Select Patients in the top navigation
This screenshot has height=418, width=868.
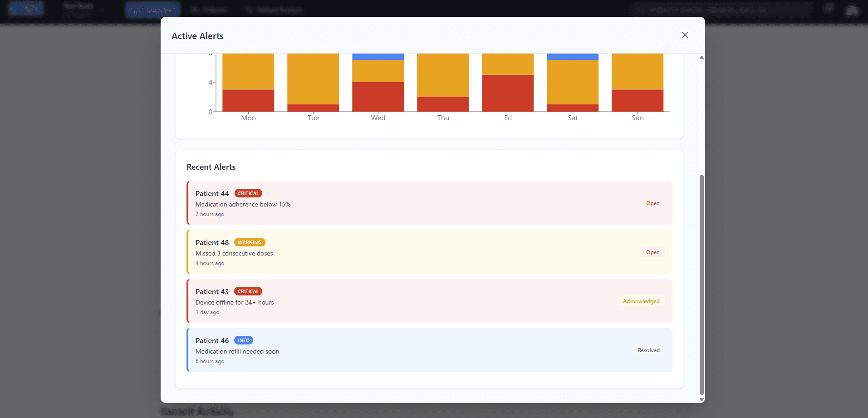point(209,9)
